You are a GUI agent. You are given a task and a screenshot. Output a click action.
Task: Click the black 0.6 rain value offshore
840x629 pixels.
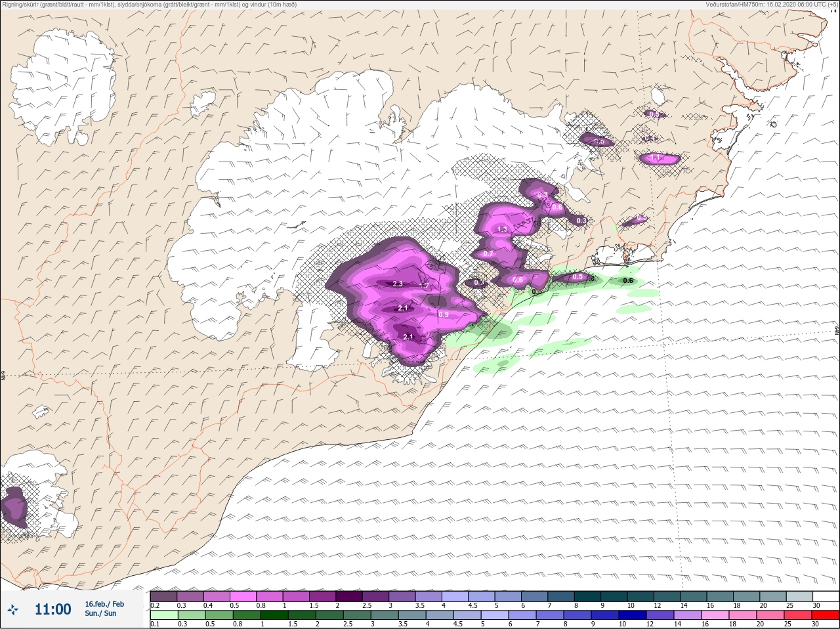(x=628, y=280)
